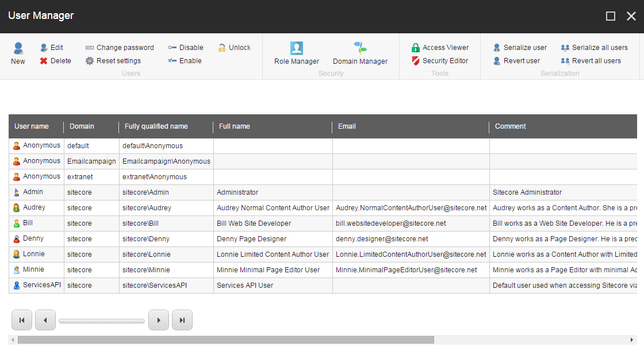The image size is (644, 351).
Task: Jump to the last page of users
Action: [x=182, y=320]
